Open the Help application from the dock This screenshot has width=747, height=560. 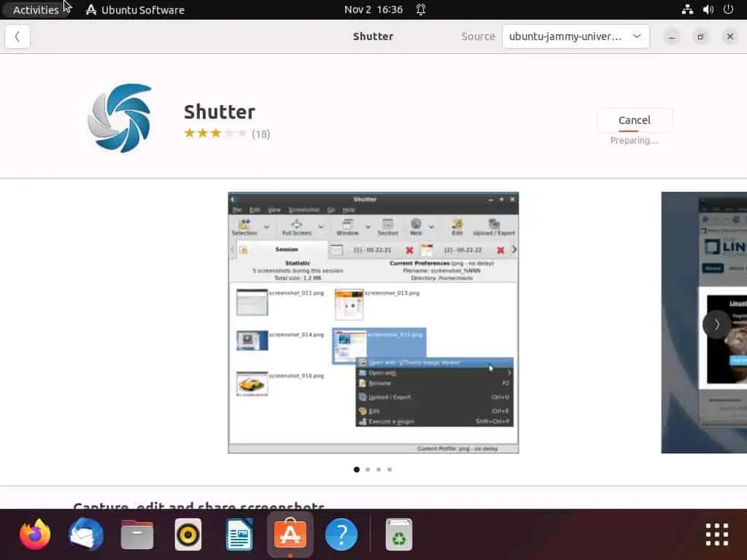341,534
